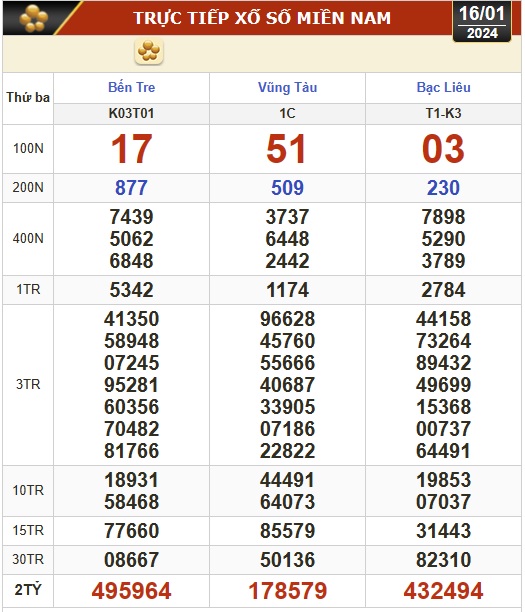Image resolution: width=525 pixels, height=612 pixels.
Task: Click the number 18931
Action: 132,480
